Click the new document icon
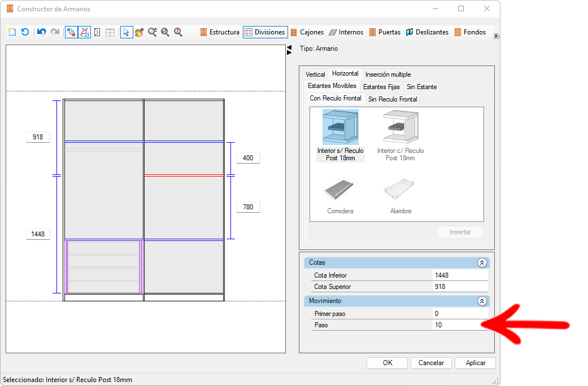 click(x=12, y=32)
